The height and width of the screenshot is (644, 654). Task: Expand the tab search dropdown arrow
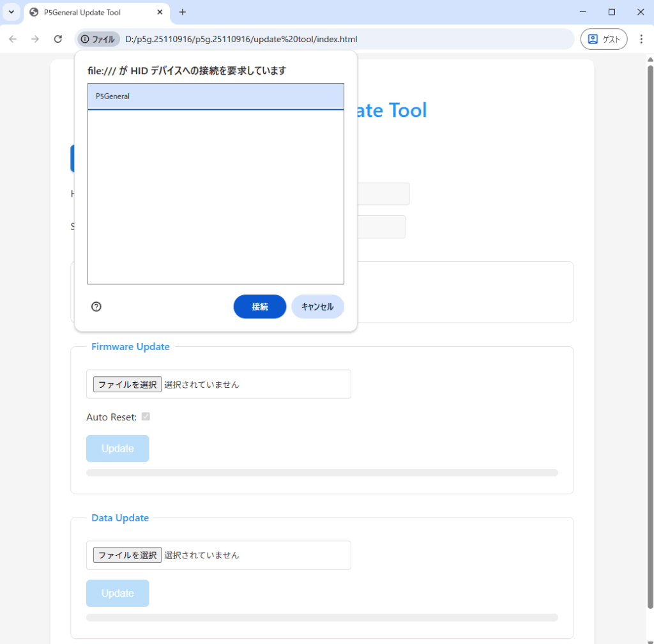[x=11, y=12]
